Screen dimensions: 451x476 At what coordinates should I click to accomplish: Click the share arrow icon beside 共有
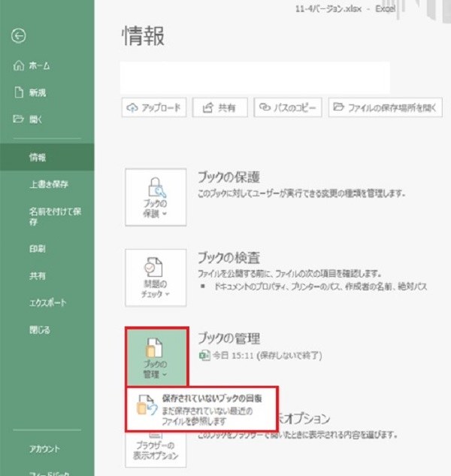click(x=208, y=108)
